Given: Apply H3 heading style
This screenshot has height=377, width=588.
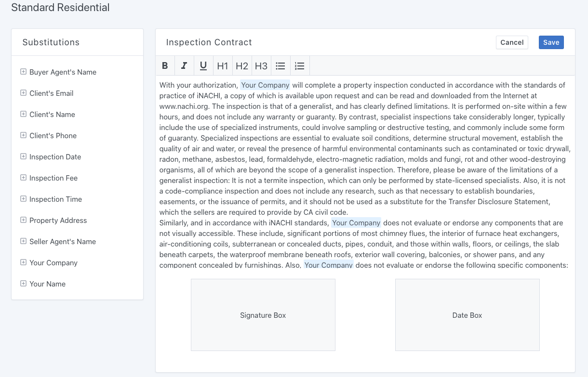Looking at the screenshot, I should [x=261, y=66].
